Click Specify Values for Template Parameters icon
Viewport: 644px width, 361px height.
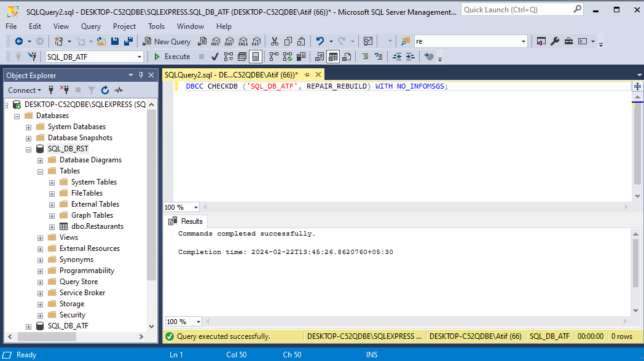tap(429, 57)
